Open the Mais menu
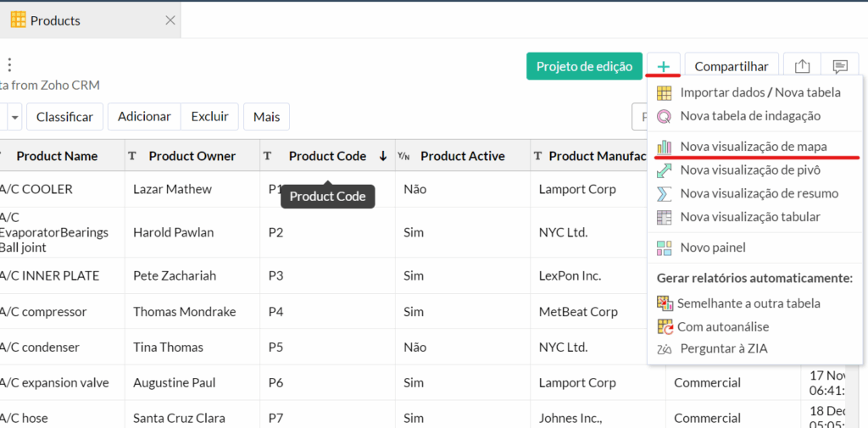This screenshot has width=868, height=428. click(x=267, y=117)
